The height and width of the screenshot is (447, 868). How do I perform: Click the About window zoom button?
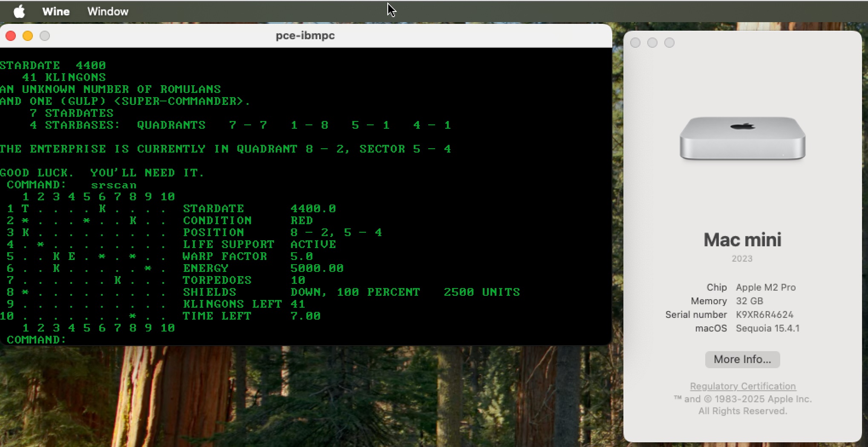pos(669,43)
